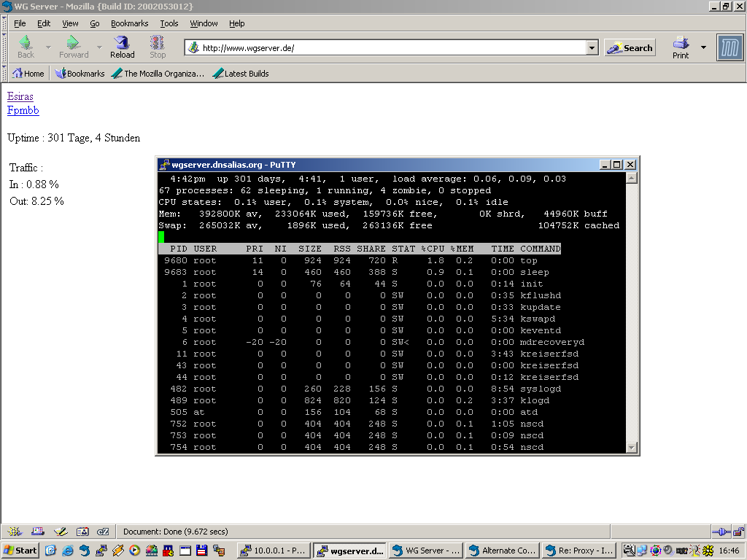This screenshot has height=560, width=747.
Task: Click the volume icon in the system tray
Action: coord(667,551)
